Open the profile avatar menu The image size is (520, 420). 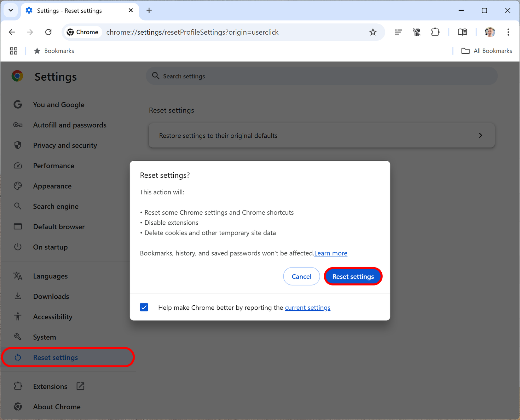[x=490, y=32]
